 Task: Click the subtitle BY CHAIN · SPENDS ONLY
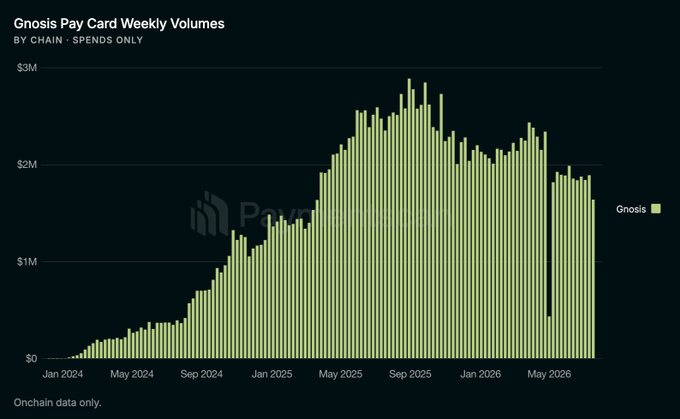click(x=78, y=40)
